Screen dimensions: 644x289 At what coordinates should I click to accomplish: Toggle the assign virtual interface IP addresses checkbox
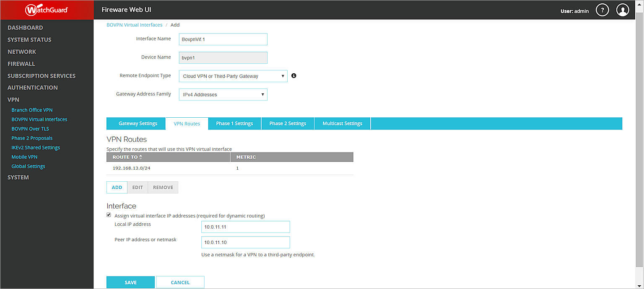pos(109,214)
